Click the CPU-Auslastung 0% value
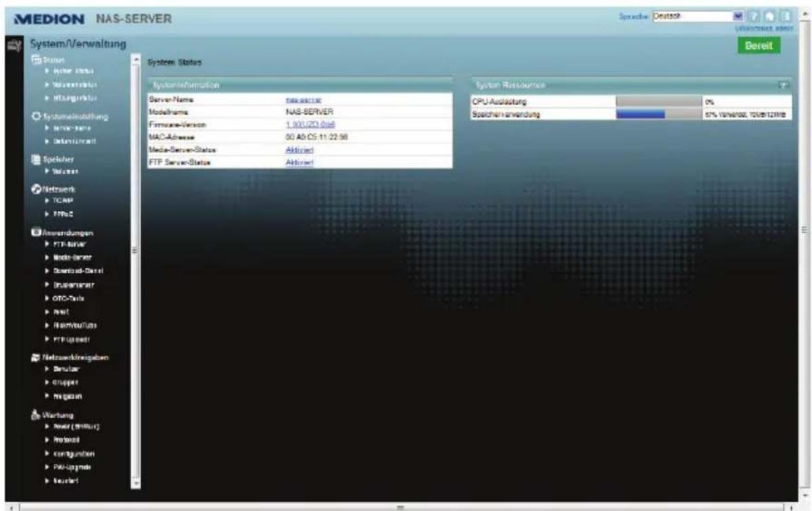This screenshot has height=511, width=812. tap(709, 102)
